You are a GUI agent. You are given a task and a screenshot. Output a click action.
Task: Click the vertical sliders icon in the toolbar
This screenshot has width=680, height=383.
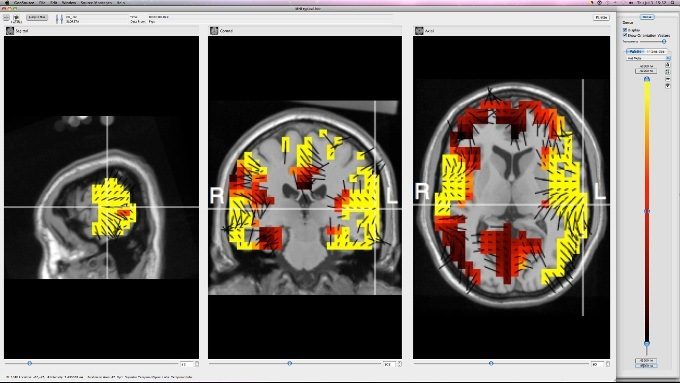[59, 19]
